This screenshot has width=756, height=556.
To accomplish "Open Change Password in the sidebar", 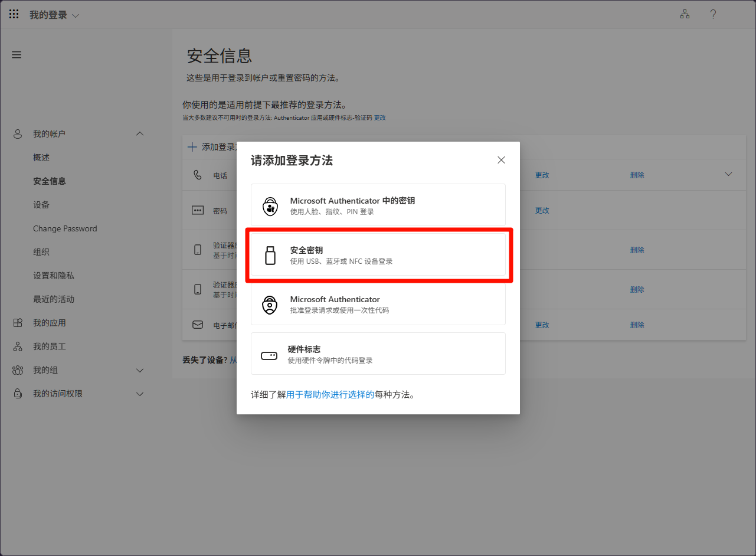I will coord(65,228).
